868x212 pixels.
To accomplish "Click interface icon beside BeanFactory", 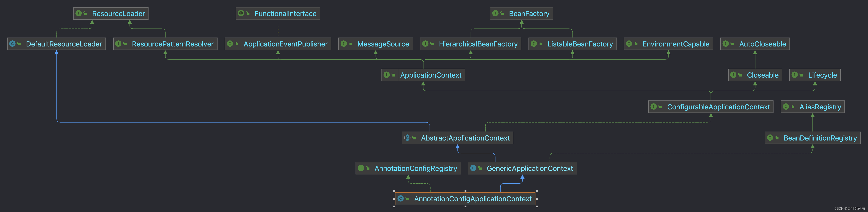I will (x=495, y=13).
